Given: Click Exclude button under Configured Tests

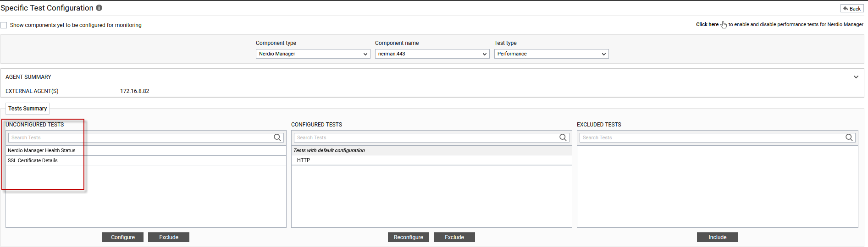Looking at the screenshot, I should click(x=454, y=237).
